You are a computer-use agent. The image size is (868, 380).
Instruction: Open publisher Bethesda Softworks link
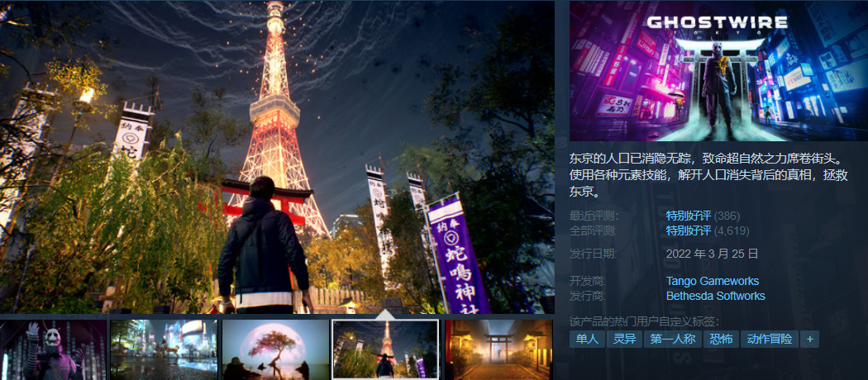(x=716, y=296)
